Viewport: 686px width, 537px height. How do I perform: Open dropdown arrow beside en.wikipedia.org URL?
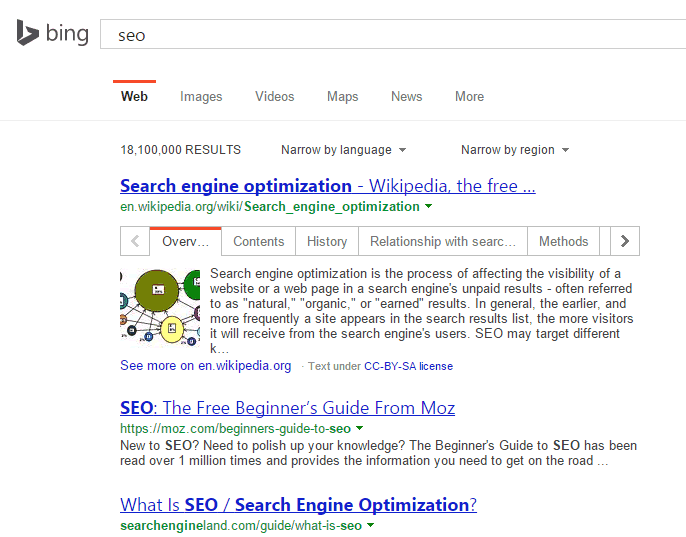tap(428, 207)
